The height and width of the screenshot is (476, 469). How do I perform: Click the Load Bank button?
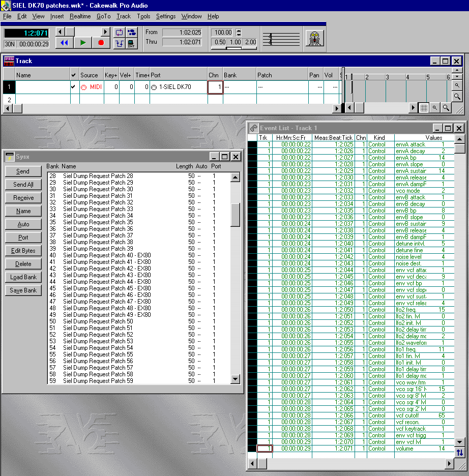[23, 277]
